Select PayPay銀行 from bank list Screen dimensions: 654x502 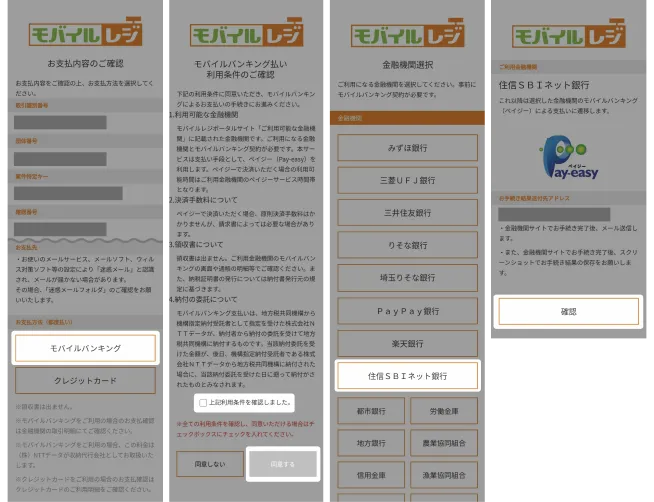pos(407,311)
